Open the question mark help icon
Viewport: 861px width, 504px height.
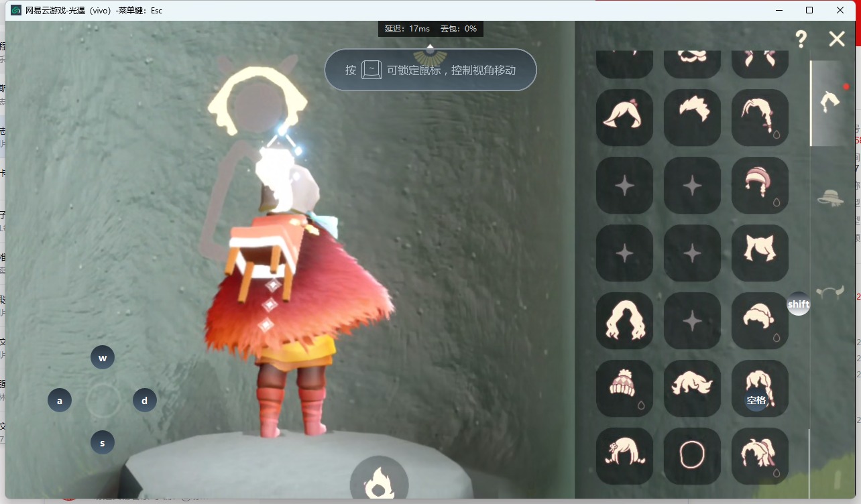coord(801,39)
